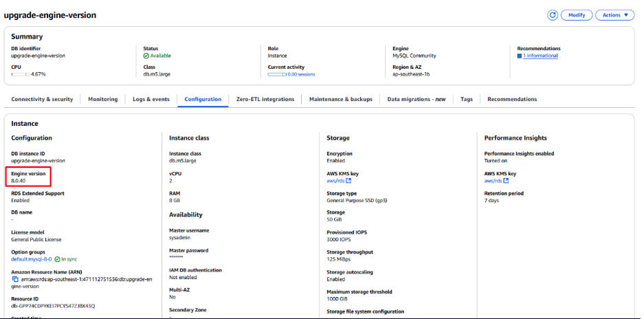
Task: Open aws/rds link under Storage
Action: (335, 181)
